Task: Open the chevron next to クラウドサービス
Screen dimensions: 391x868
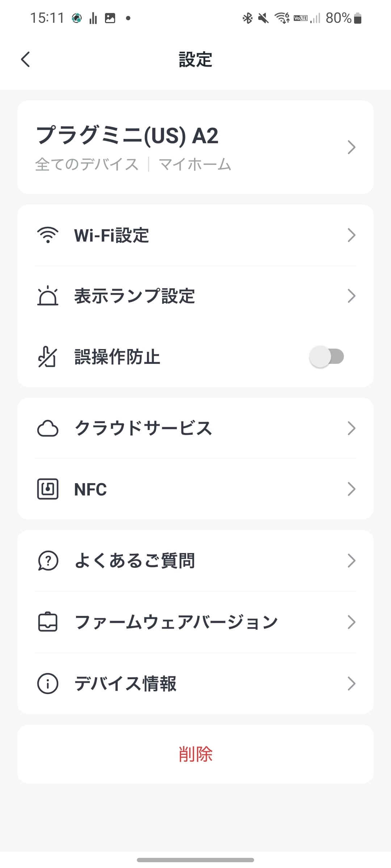Action: [x=351, y=428]
